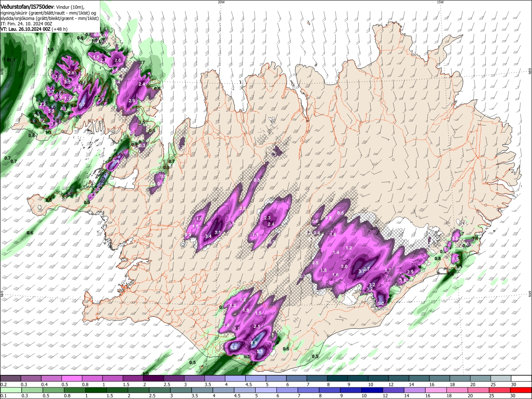This screenshot has width=532, height=399.
Task: Click the bright red 30 mm rain swatch
Action: pos(521,390)
